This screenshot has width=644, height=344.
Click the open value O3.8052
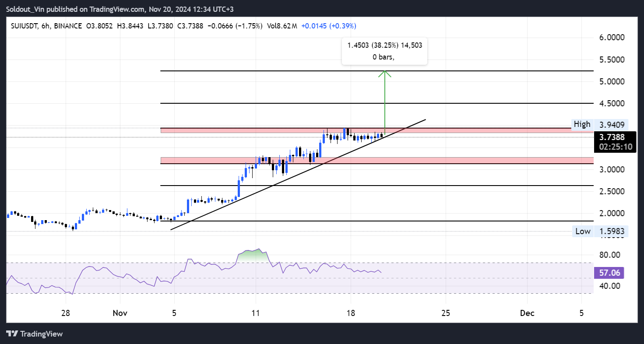99,26
